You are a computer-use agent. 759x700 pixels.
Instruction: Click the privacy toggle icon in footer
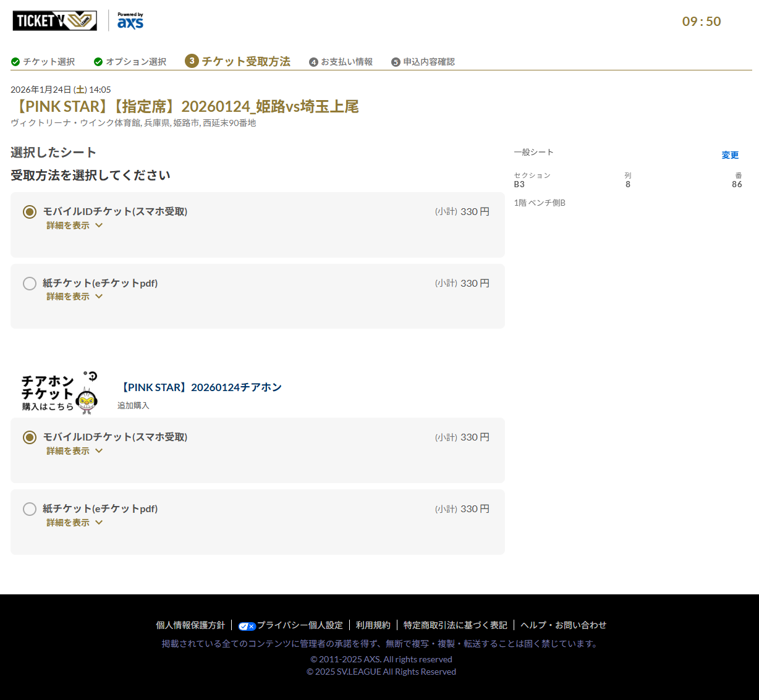(247, 626)
